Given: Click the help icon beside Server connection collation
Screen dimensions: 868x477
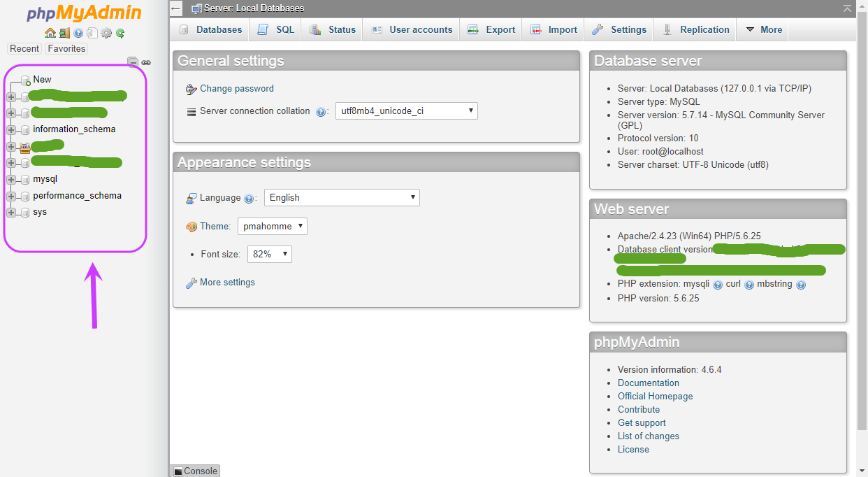Looking at the screenshot, I should 321,111.
